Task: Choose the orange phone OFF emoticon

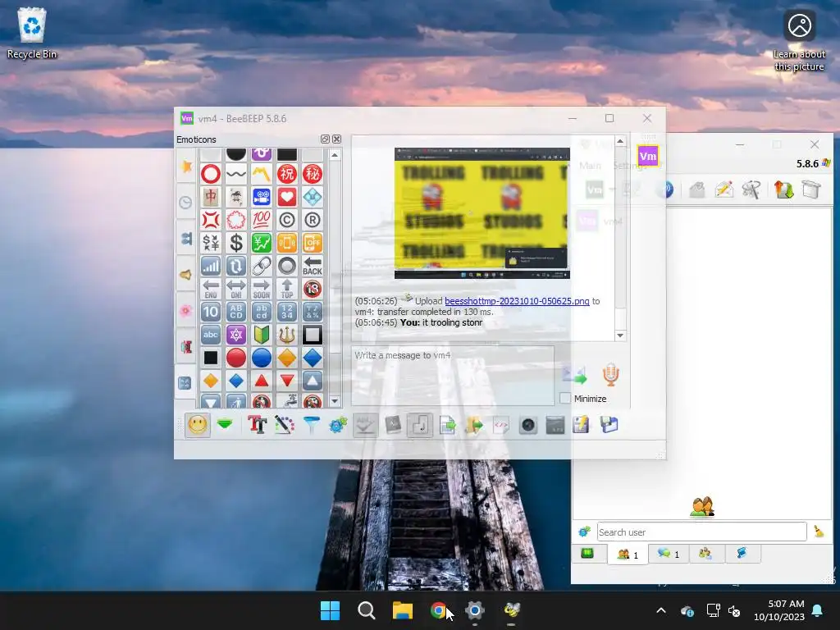Action: (x=313, y=243)
